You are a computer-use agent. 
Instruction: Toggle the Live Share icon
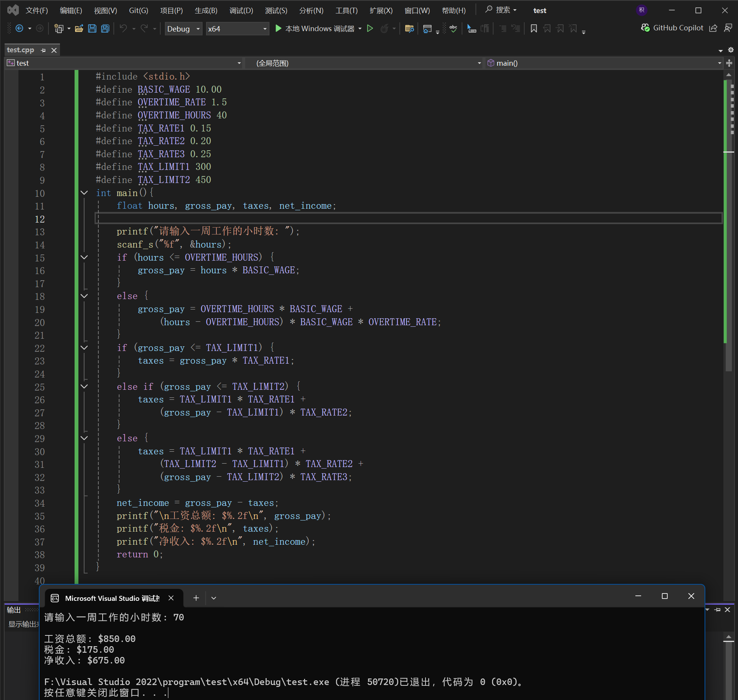(713, 28)
